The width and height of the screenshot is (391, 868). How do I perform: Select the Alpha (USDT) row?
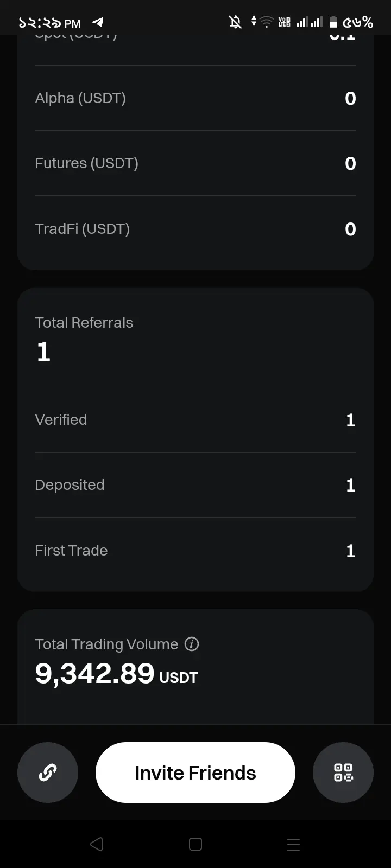(x=195, y=98)
